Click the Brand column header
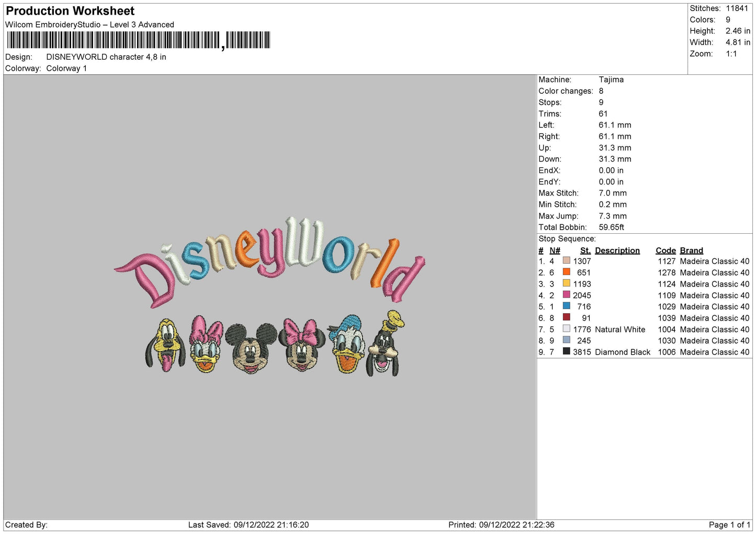 [691, 251]
